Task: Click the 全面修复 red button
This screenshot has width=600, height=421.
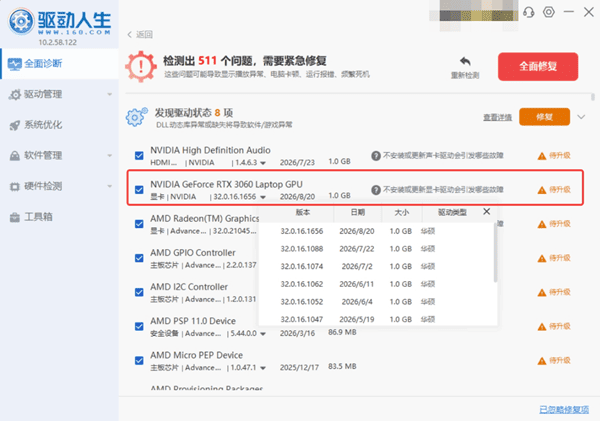Action: [x=538, y=67]
